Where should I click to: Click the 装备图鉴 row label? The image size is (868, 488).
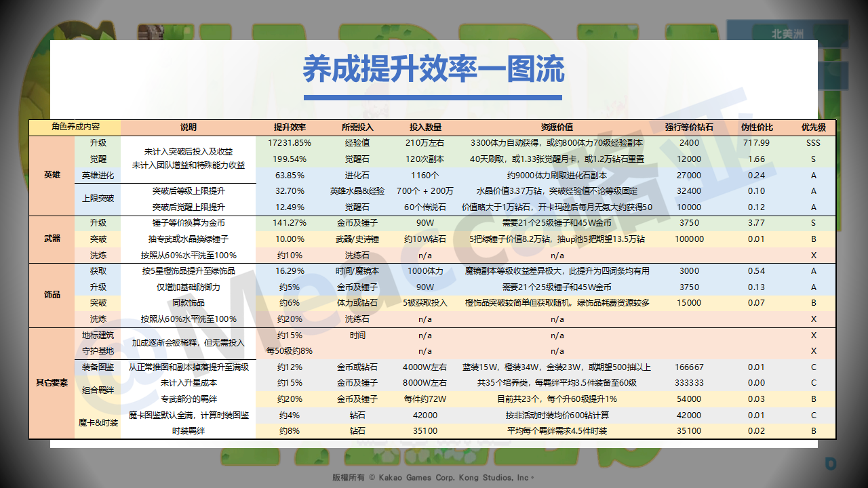pyautogui.click(x=98, y=367)
